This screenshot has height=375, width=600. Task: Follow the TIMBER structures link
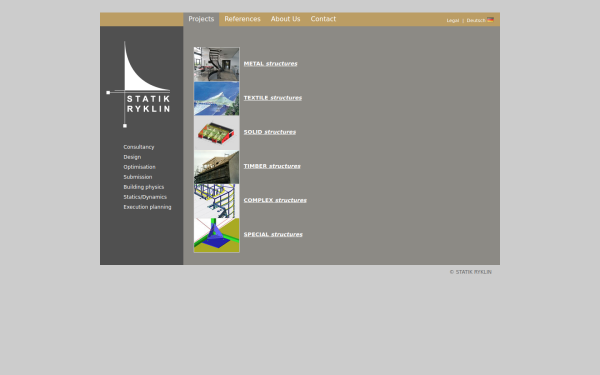click(x=272, y=166)
